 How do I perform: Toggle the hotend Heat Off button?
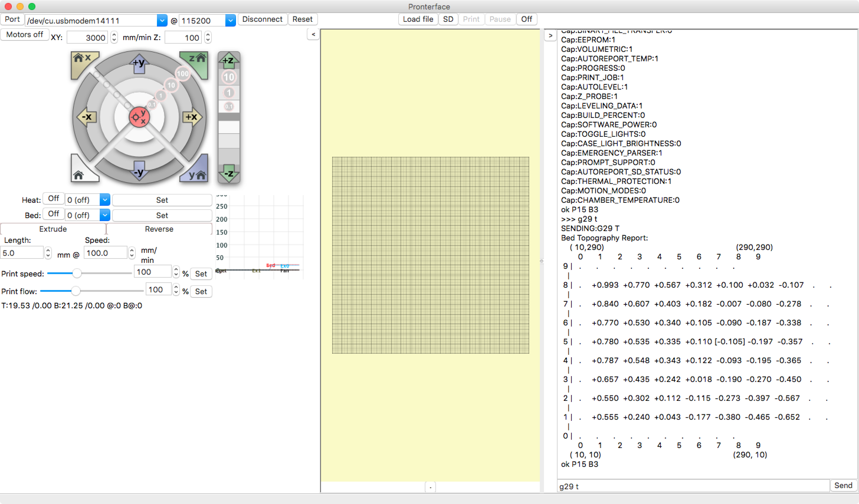53,199
